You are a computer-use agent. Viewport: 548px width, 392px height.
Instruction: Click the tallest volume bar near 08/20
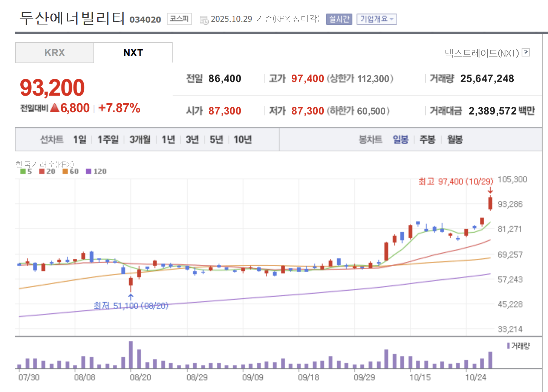tap(131, 355)
